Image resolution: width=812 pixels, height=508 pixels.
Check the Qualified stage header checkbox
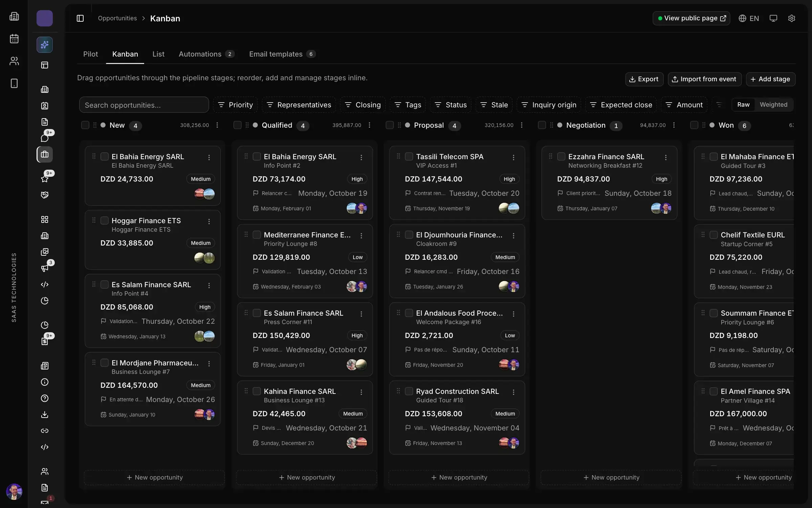click(x=238, y=125)
